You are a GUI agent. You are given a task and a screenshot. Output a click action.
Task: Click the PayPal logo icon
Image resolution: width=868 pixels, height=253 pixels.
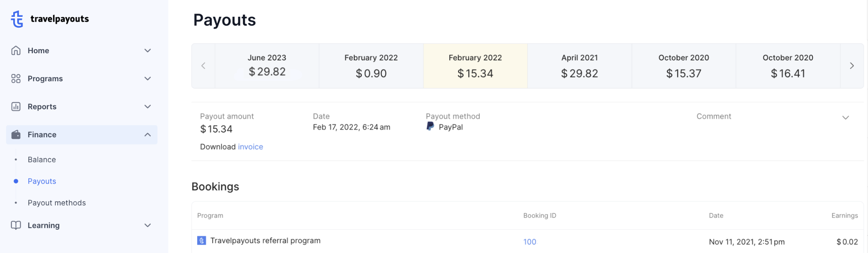click(430, 127)
